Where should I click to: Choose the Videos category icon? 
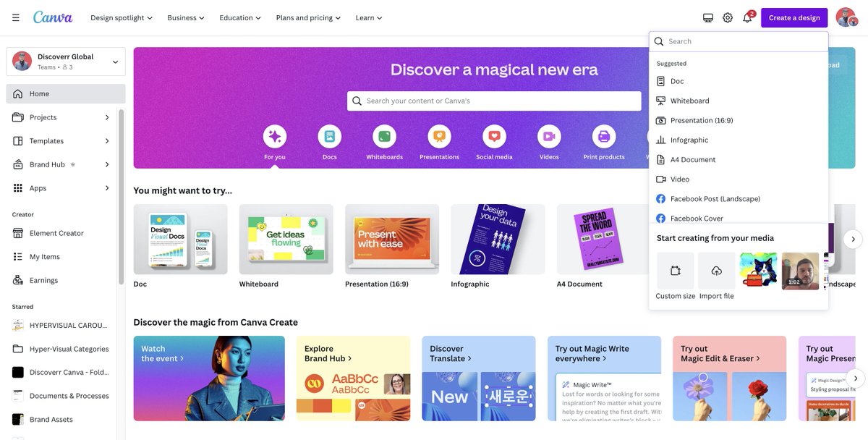coord(549,136)
